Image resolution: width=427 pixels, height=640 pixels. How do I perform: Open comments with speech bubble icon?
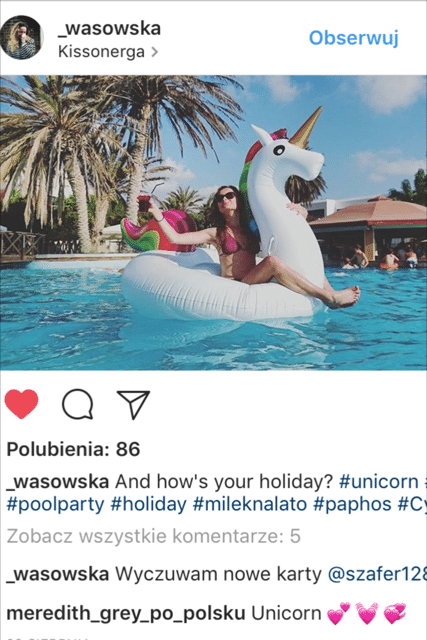[x=77, y=404]
